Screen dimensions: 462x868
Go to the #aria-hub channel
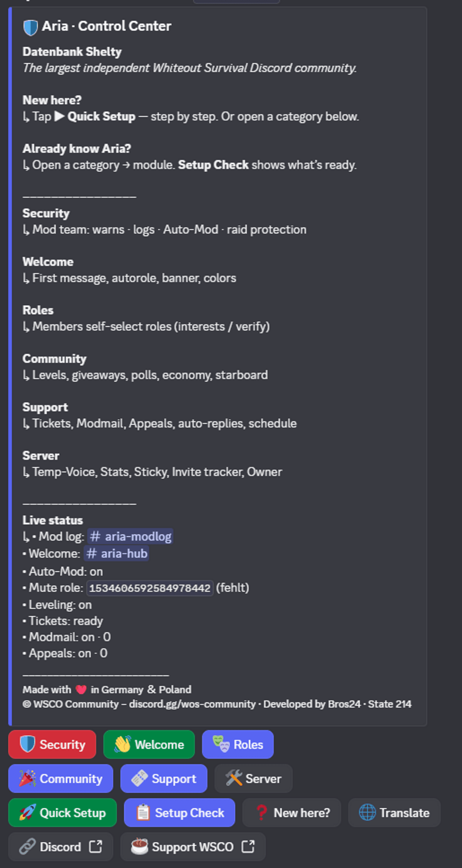(116, 554)
